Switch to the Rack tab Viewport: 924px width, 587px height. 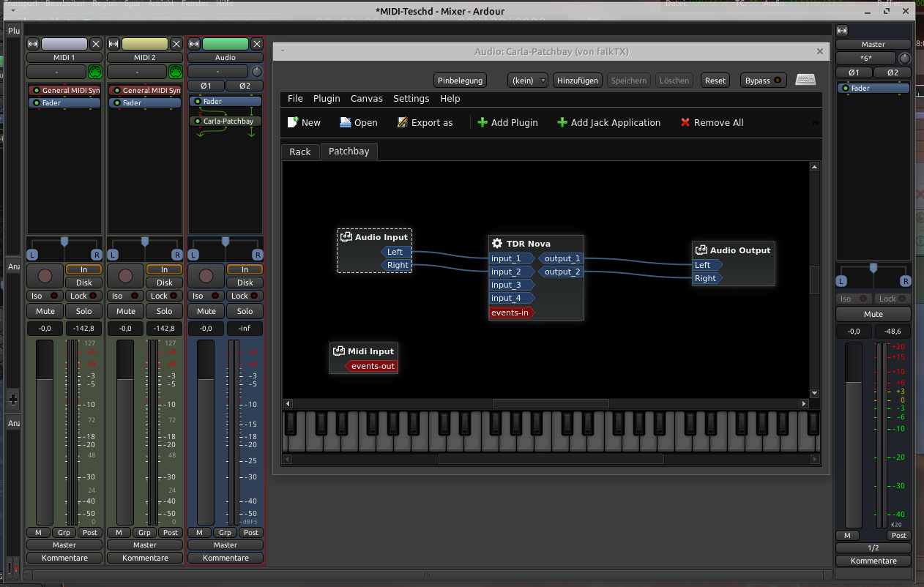pyautogui.click(x=300, y=152)
